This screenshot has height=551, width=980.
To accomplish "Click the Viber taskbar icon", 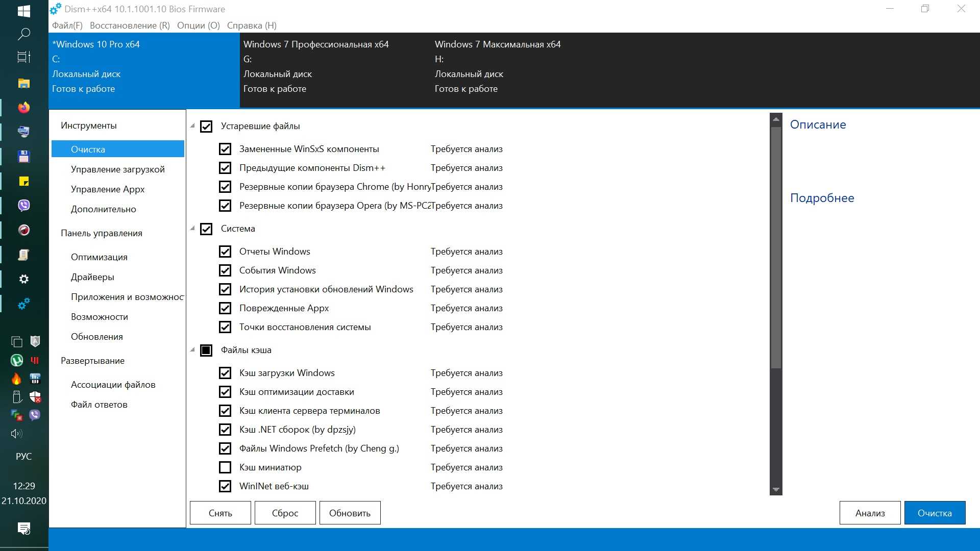I will 23,205.
